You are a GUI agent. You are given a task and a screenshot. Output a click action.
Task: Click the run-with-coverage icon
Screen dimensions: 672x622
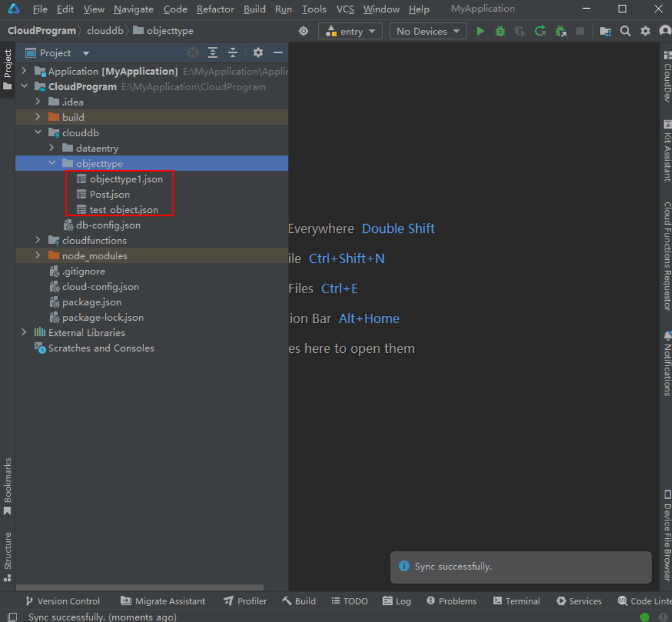click(x=520, y=31)
